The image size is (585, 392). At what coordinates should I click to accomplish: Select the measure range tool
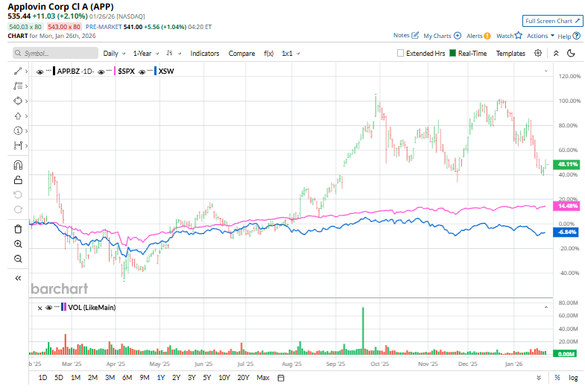click(18, 145)
